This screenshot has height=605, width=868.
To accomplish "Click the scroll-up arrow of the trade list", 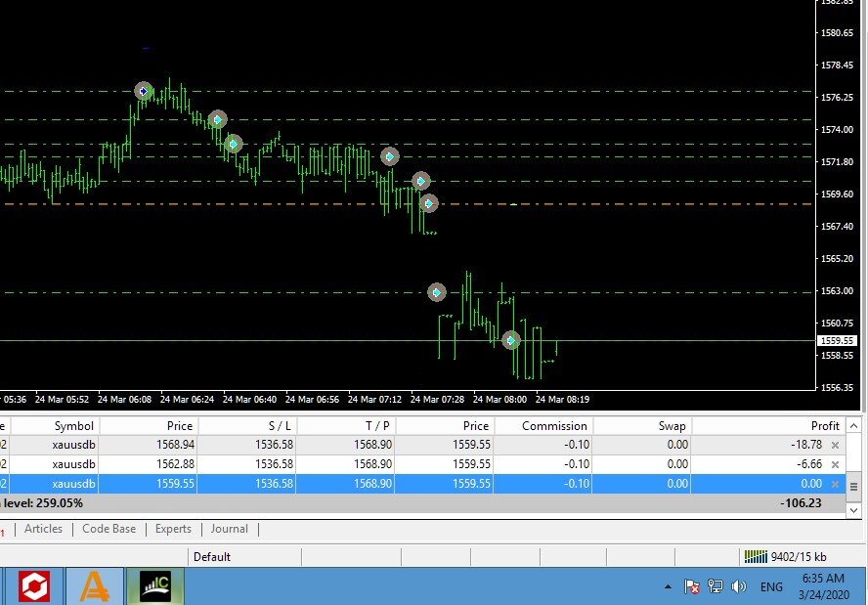I will point(853,426).
